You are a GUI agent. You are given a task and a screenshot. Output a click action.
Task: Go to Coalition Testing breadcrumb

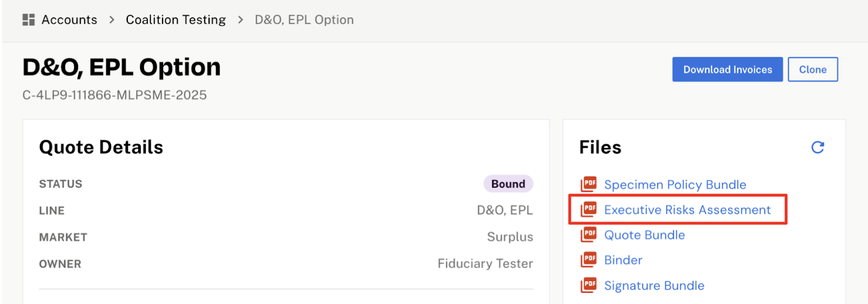tap(176, 20)
